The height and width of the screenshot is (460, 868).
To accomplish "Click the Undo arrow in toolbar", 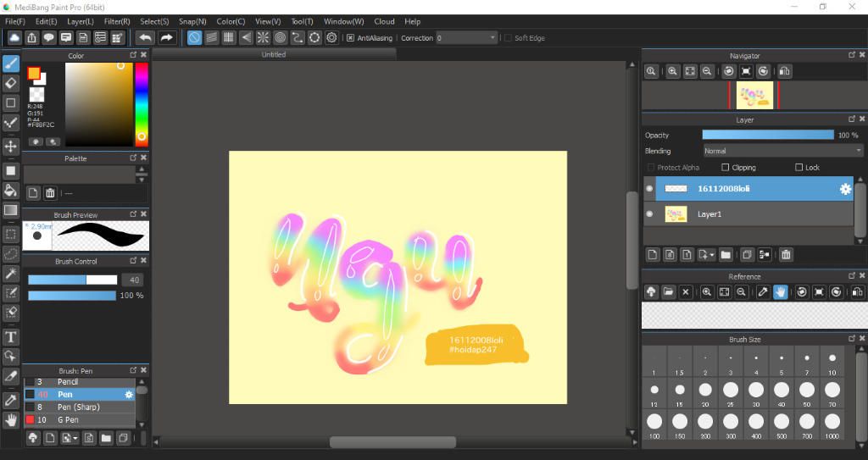I will pyautogui.click(x=145, y=37).
